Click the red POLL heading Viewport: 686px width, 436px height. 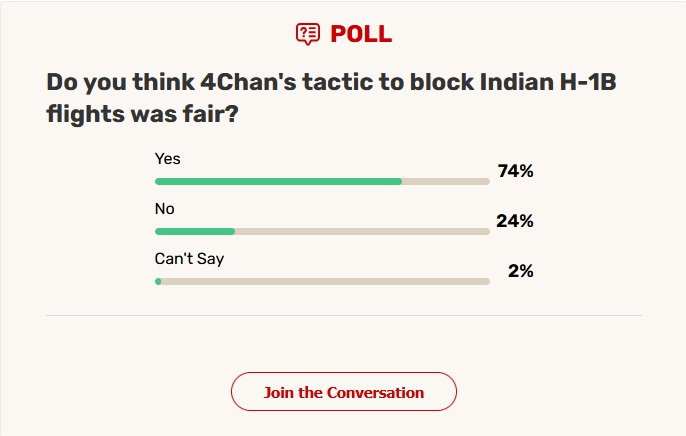pos(361,34)
